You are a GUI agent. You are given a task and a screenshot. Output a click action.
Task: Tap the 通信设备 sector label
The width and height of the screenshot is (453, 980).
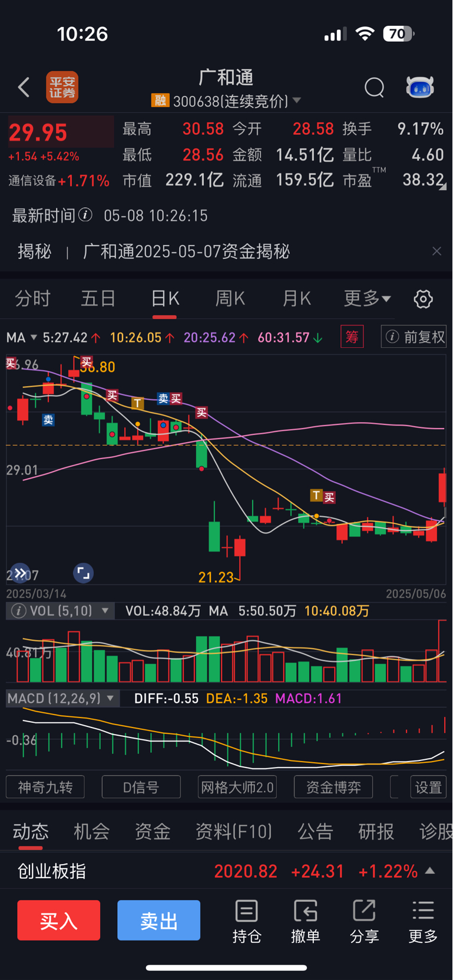click(x=32, y=181)
